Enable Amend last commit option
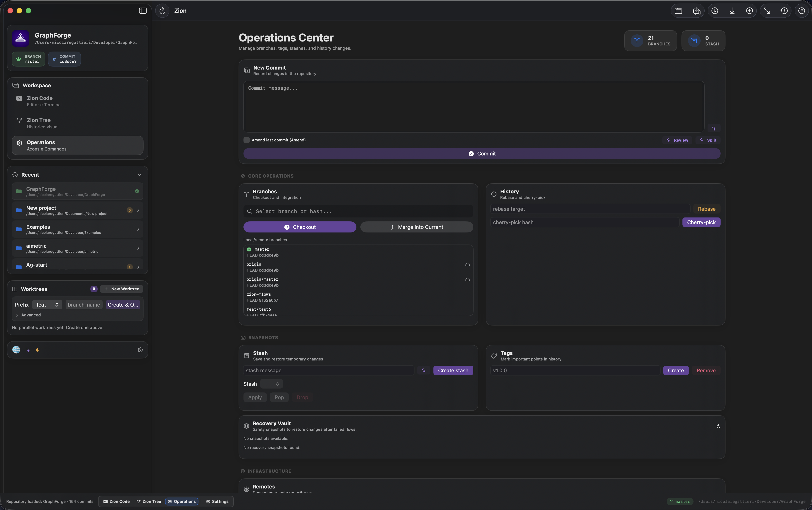Viewport: 812px width, 510px height. coord(246,140)
